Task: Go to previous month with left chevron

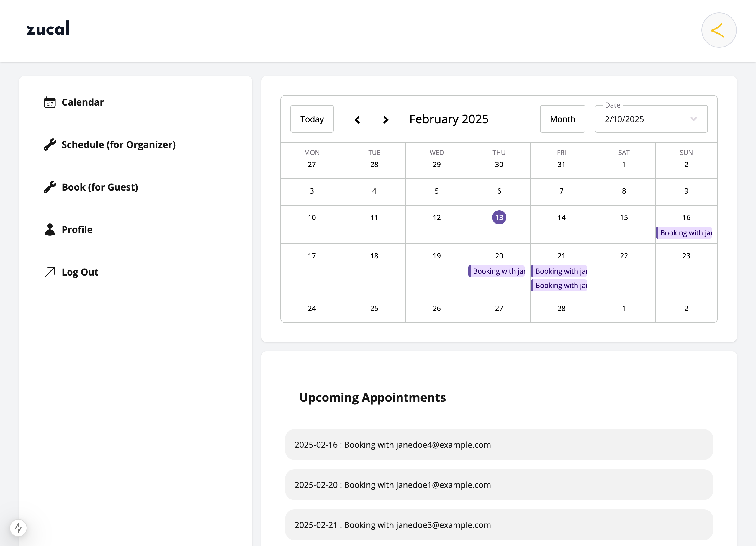Action: click(357, 119)
